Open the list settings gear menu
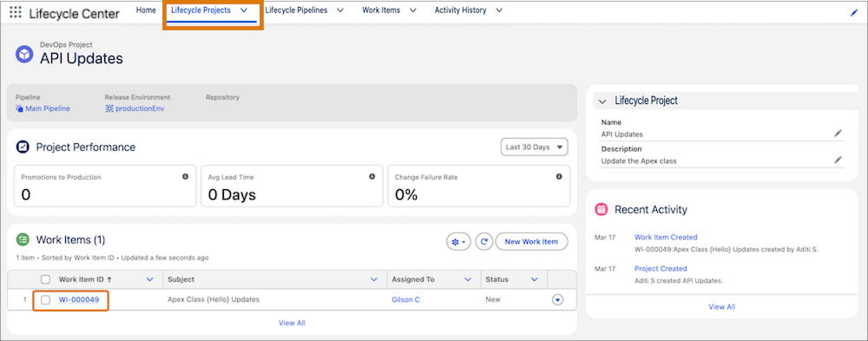The width and height of the screenshot is (868, 341). [458, 242]
